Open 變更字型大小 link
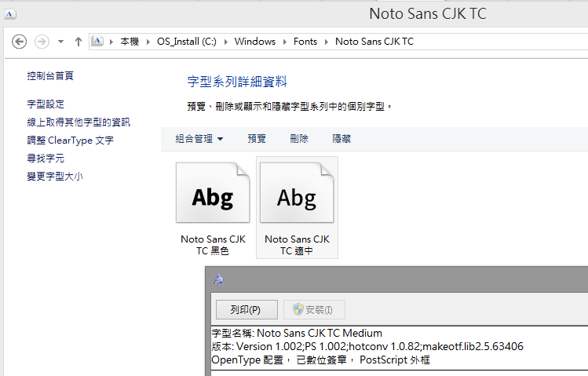Viewport: 588px width, 376px height. tap(55, 176)
